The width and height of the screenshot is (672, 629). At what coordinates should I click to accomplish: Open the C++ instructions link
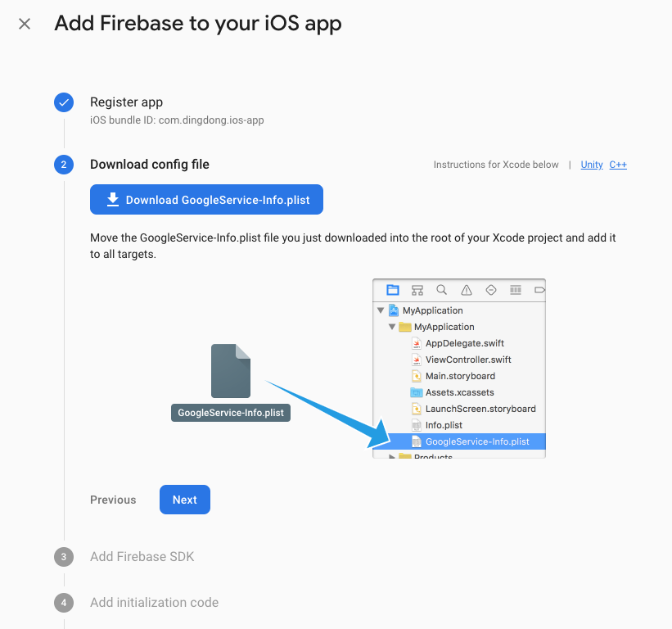point(618,165)
